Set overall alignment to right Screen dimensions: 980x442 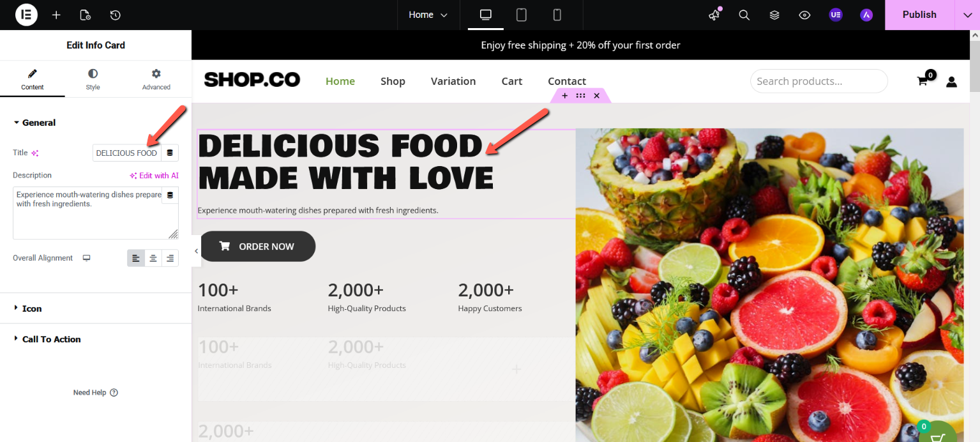(170, 258)
